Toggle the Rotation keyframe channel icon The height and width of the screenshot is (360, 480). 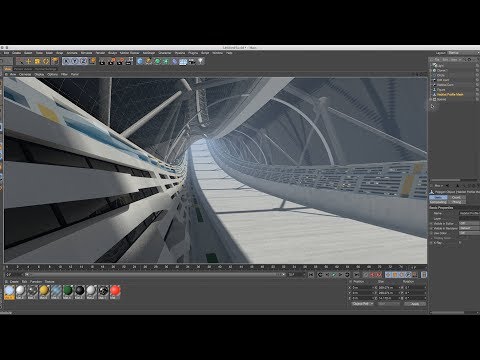pos(401,275)
